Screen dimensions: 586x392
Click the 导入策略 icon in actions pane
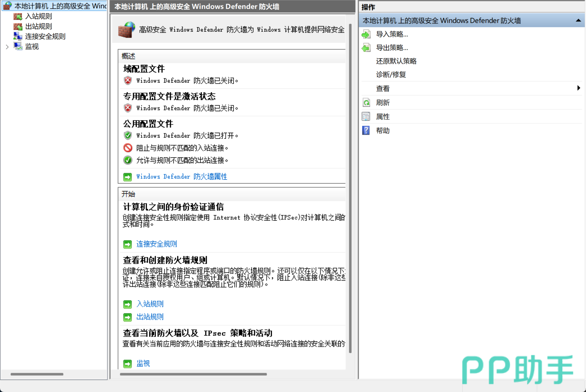click(x=366, y=34)
